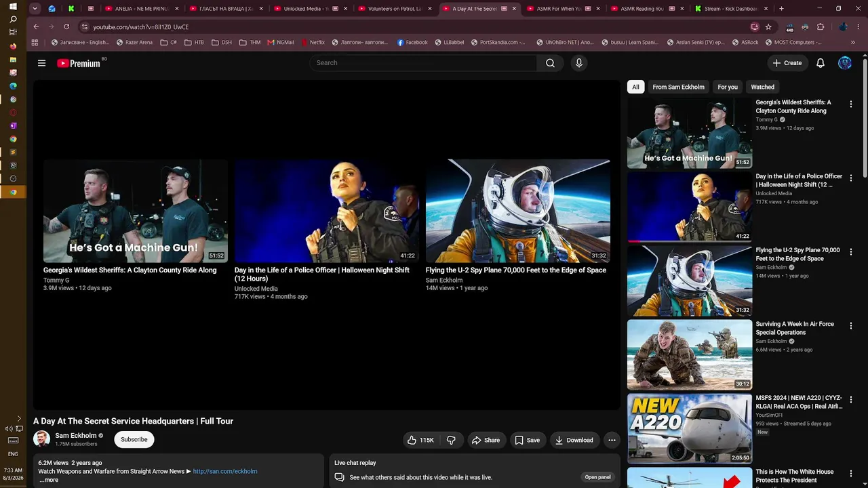Viewport: 868px width, 488px height.
Task: Play Georgia's Wildest Sheriffs endscreen suggestion
Action: (136, 211)
